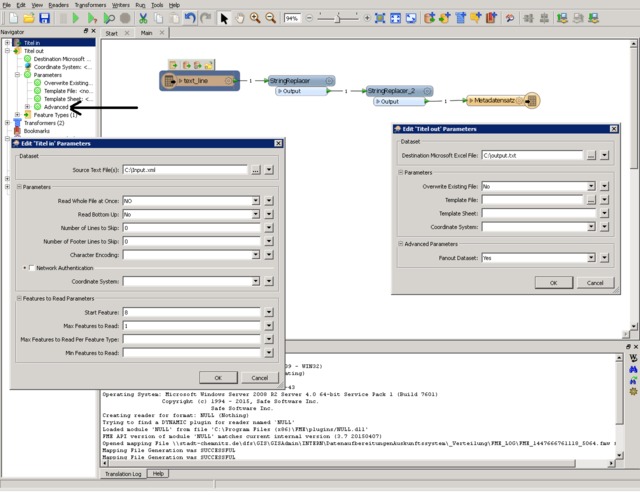The width and height of the screenshot is (640, 500).
Task: Click the Source Text File(s) input field
Action: 185,171
